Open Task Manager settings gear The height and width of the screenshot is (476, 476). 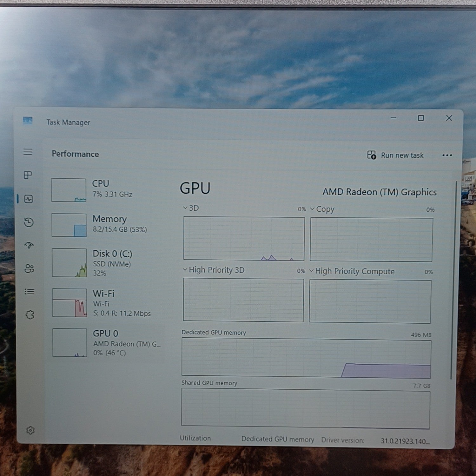pos(30,430)
